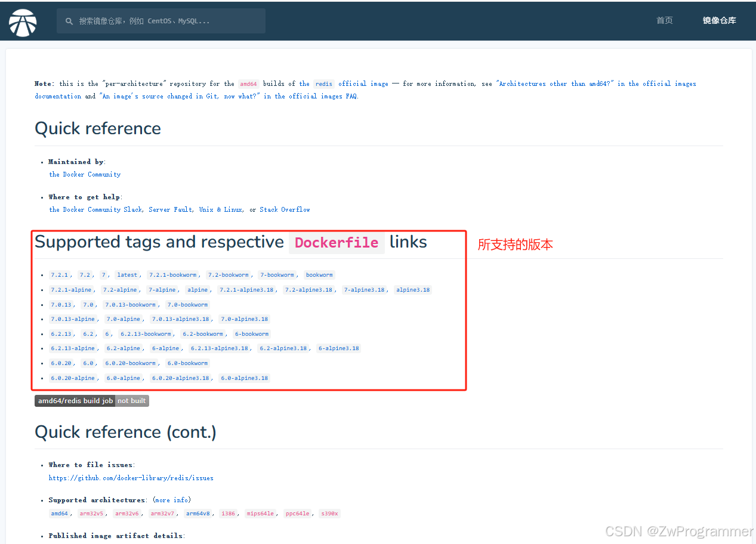This screenshot has width=756, height=544.
Task: Select the 6.0.20-bookworm tag link
Action: click(130, 363)
